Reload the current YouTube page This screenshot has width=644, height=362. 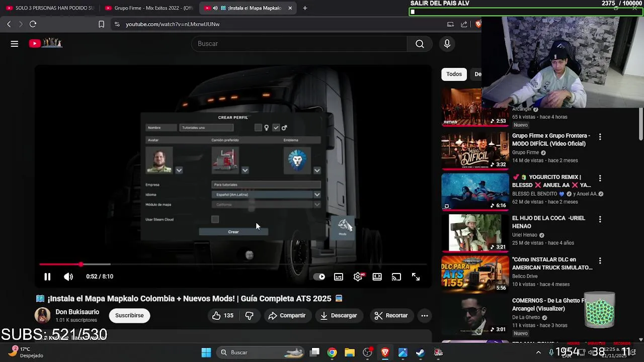click(33, 24)
